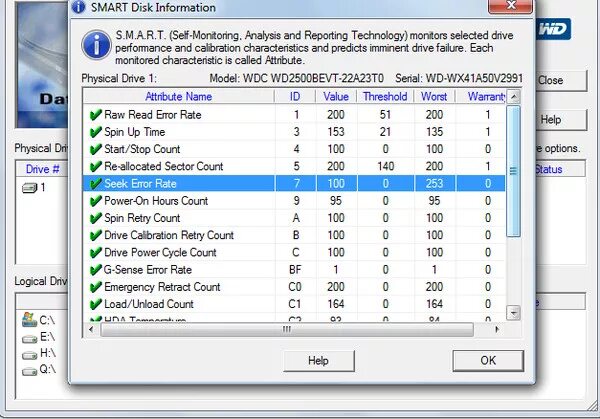Click the Close button in background window
Viewport: 600px width, 419px height.
561,80
